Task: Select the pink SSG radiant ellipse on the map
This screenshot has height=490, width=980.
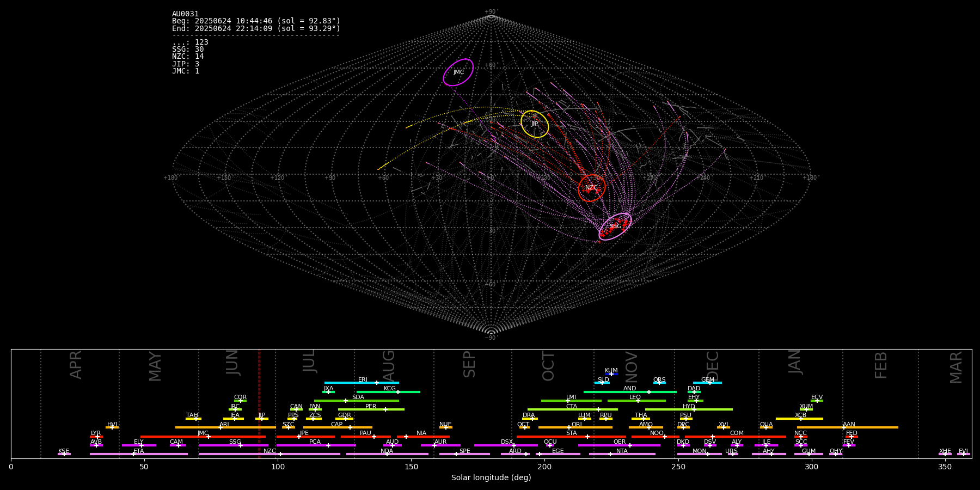Action: click(615, 226)
